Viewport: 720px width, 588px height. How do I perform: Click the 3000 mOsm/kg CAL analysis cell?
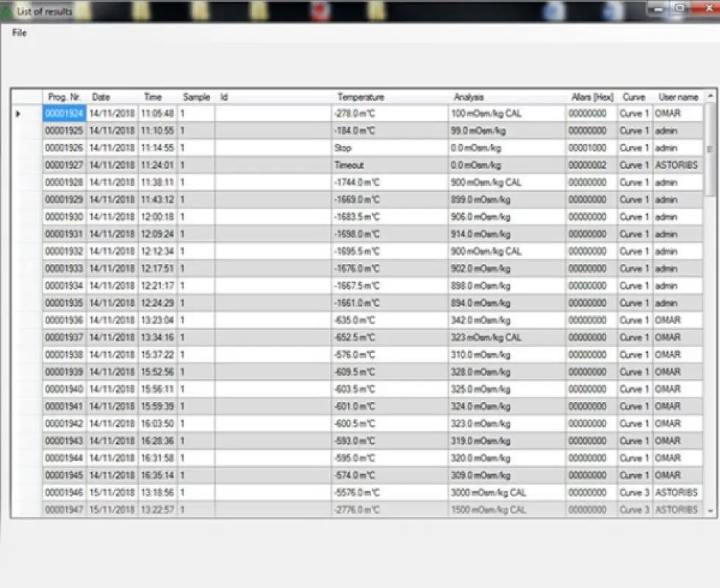(x=506, y=492)
